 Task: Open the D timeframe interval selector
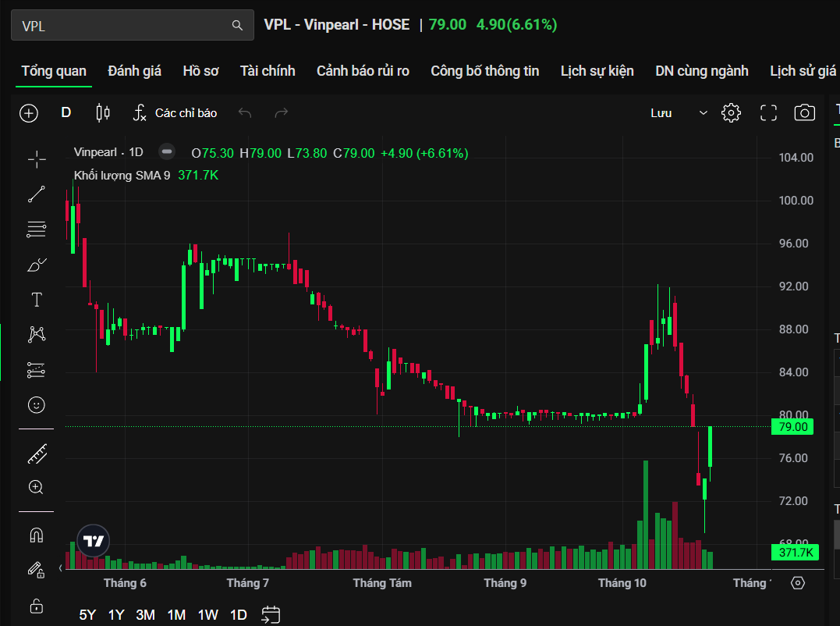[x=66, y=113]
